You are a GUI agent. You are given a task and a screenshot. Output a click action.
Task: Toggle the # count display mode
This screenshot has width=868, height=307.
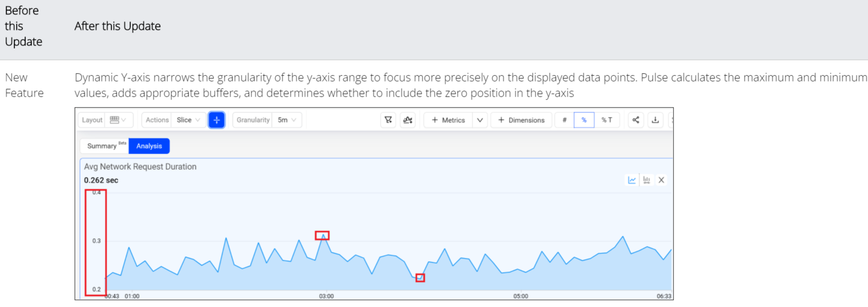pyautogui.click(x=564, y=120)
